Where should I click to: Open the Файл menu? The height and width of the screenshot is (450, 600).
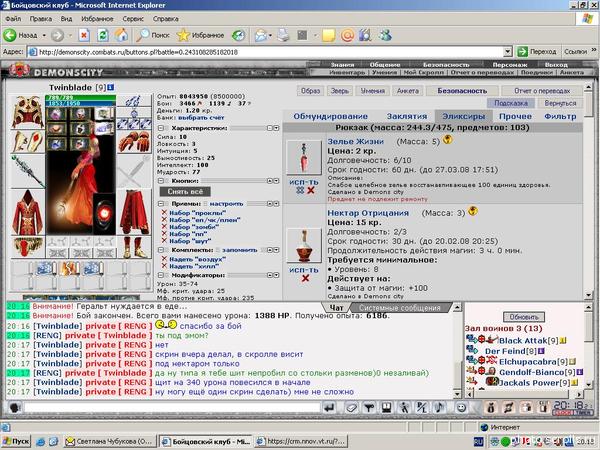click(13, 18)
